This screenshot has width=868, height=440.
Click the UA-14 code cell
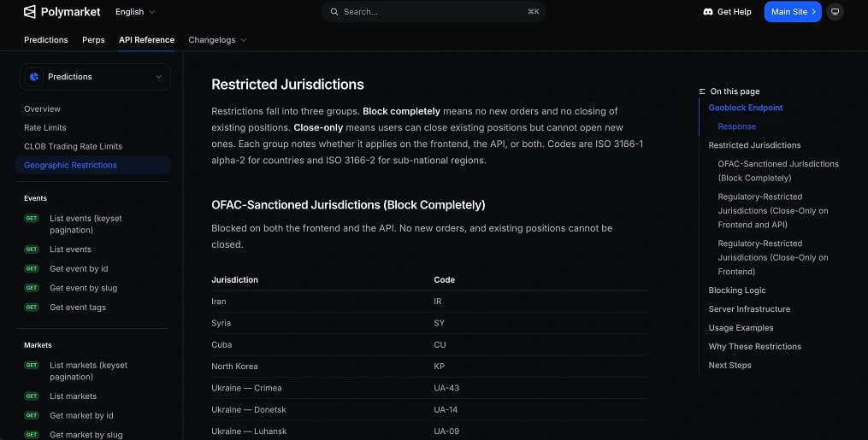click(446, 409)
